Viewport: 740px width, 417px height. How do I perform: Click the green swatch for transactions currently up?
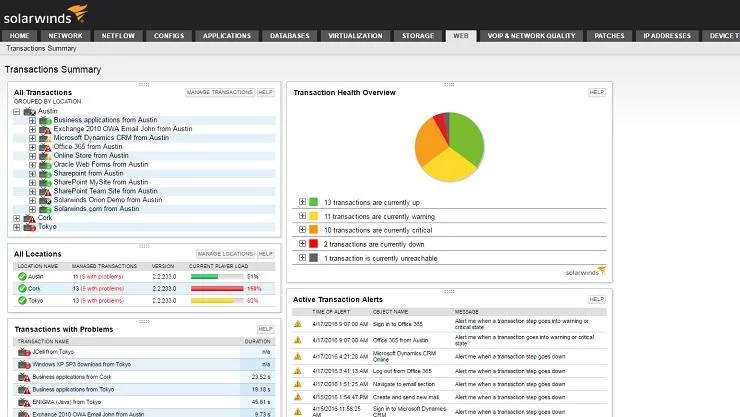(x=313, y=202)
